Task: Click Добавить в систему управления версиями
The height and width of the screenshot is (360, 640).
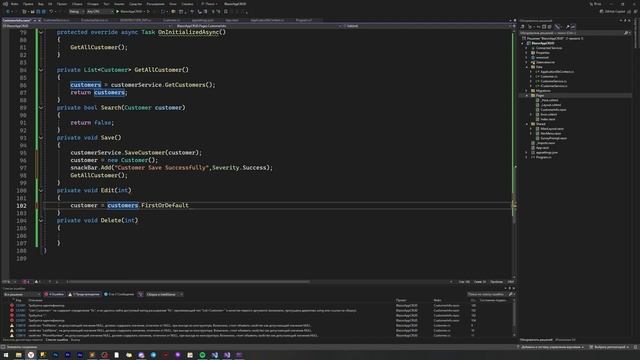Action: pos(550,347)
